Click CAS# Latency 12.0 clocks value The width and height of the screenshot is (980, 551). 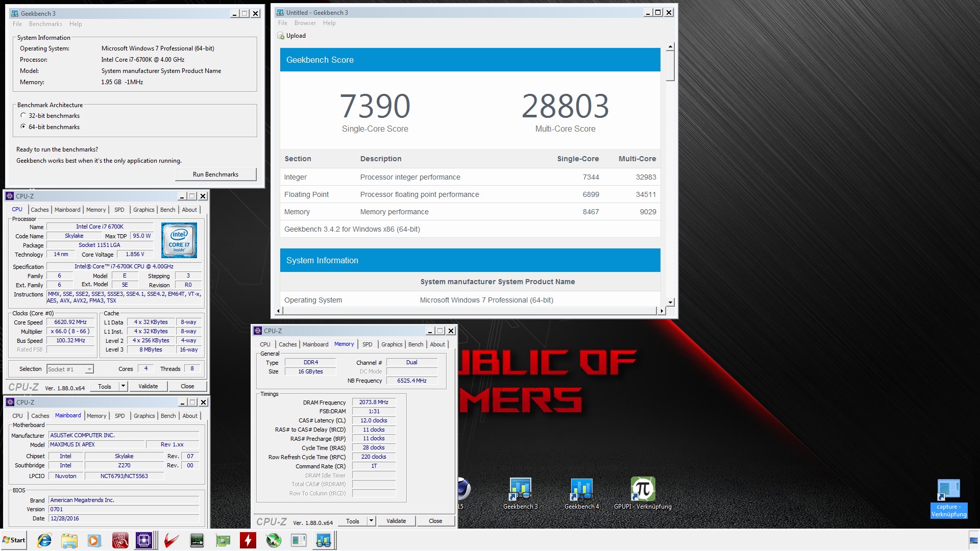(374, 420)
